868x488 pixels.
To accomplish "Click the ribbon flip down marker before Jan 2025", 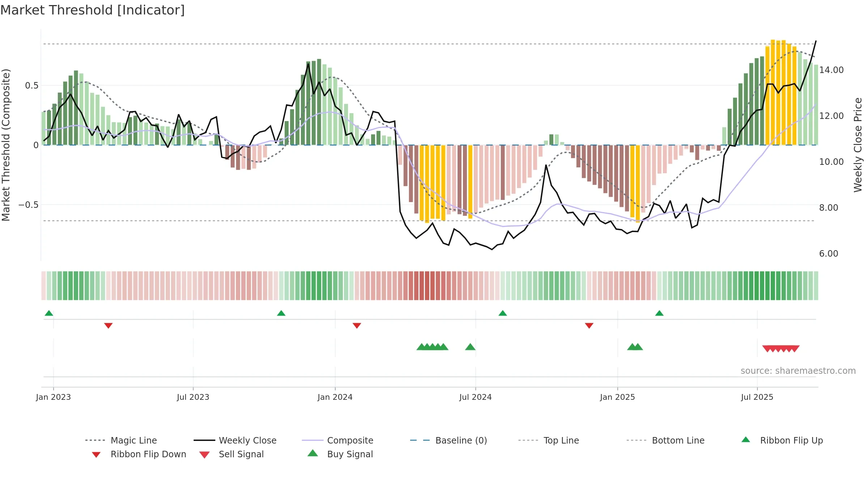I will click(589, 326).
